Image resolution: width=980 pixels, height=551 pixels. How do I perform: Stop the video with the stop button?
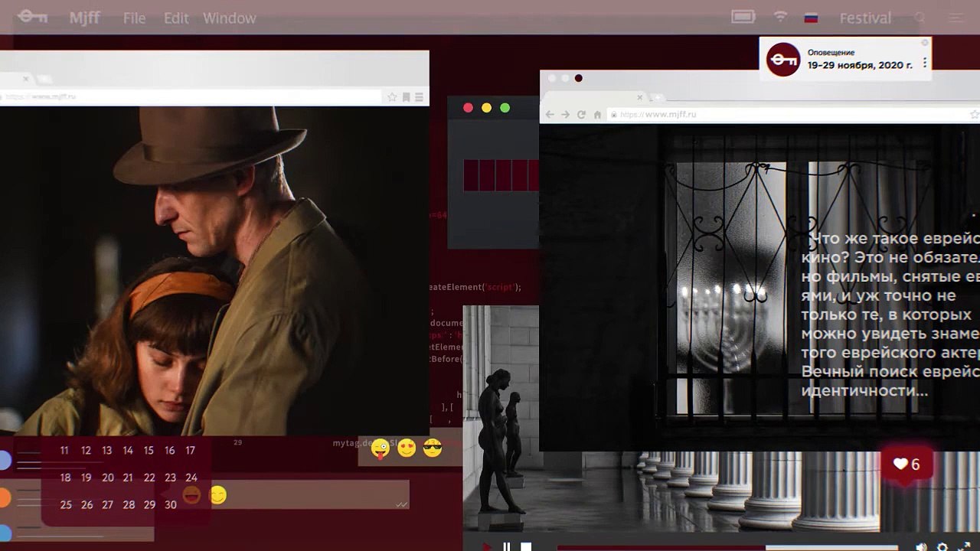coord(526,546)
